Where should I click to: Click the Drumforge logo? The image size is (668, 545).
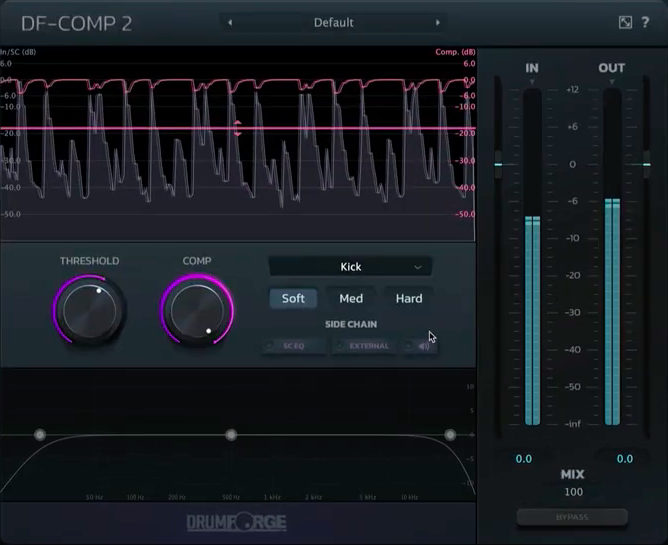pyautogui.click(x=236, y=522)
